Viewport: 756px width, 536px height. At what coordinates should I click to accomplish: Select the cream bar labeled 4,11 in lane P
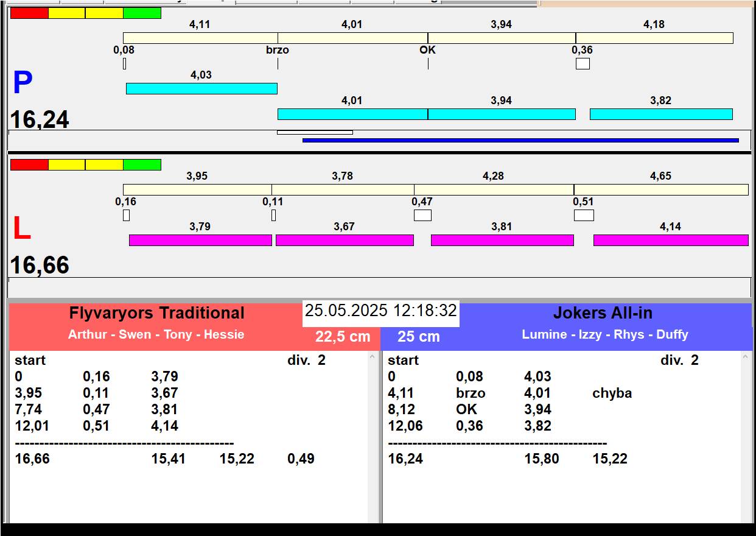[x=200, y=38]
